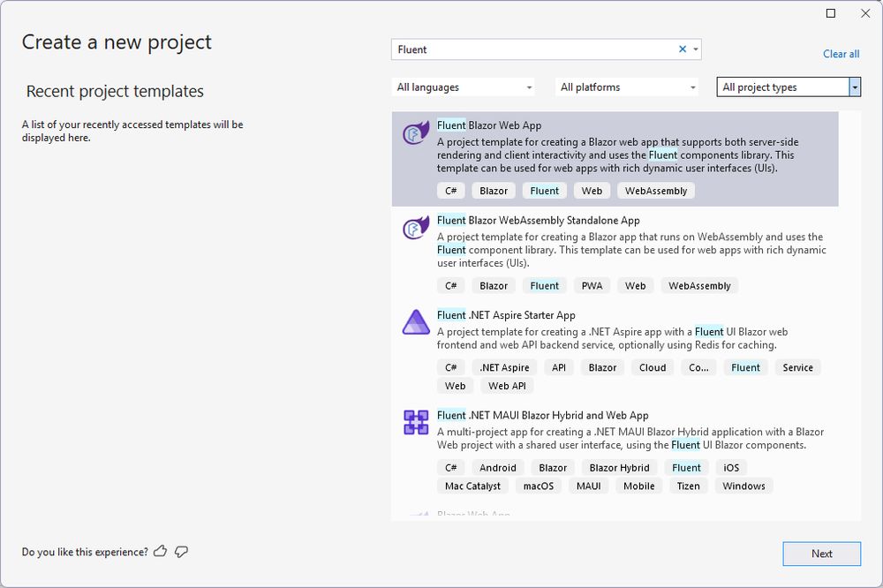The image size is (883, 588).
Task: Click the Android tag
Action: point(498,468)
